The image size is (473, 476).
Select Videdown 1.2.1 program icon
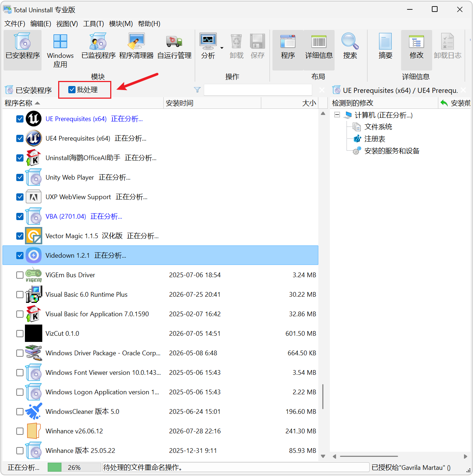[34, 256]
